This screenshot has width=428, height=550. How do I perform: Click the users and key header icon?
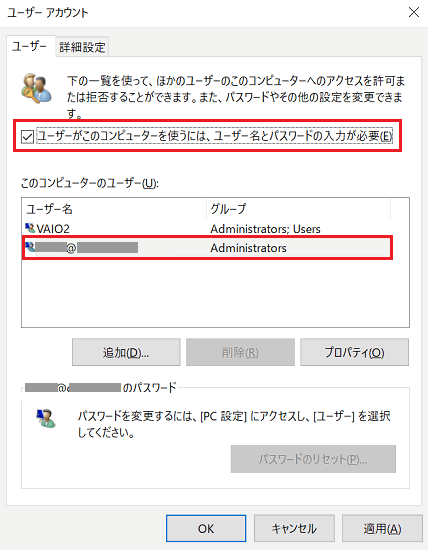[36, 88]
